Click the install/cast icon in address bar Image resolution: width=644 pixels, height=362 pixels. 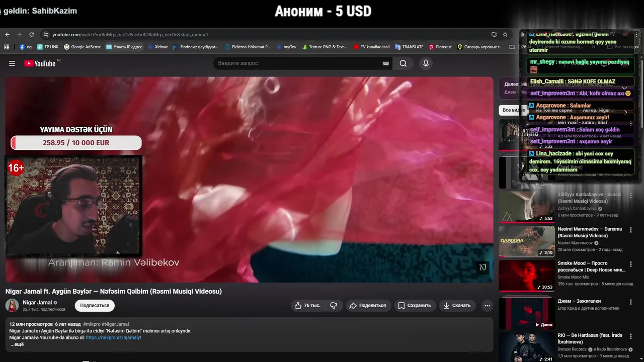pos(494,35)
